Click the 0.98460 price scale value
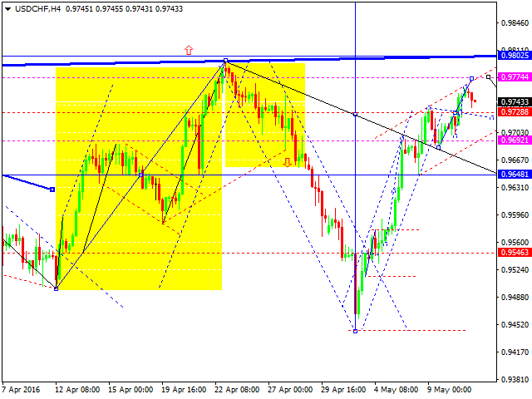Image resolution: width=532 pixels, height=399 pixels. click(x=515, y=23)
